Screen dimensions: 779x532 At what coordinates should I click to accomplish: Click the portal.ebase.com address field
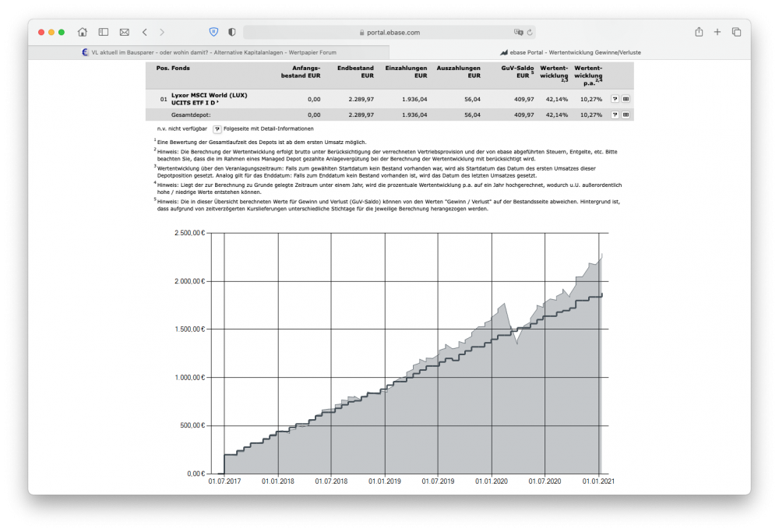tap(389, 32)
